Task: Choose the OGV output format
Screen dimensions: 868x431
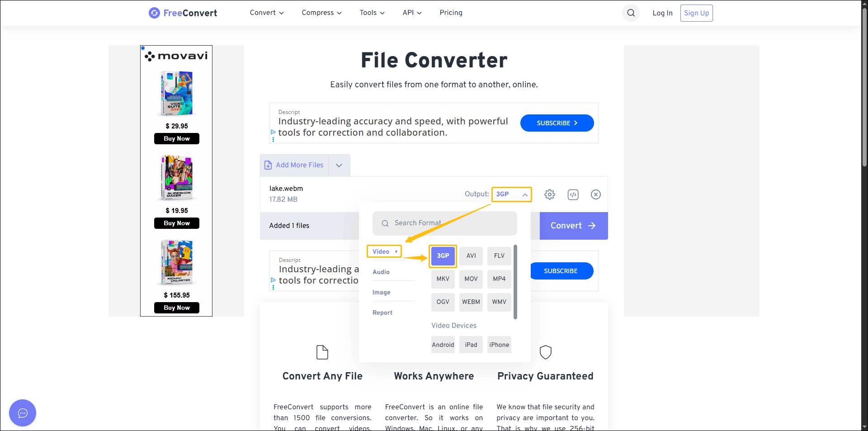Action: pyautogui.click(x=443, y=302)
